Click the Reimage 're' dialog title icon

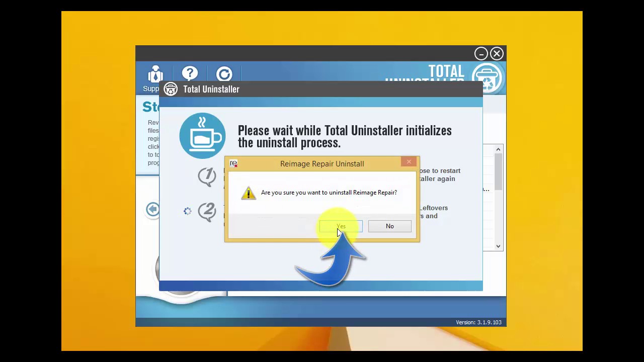[x=233, y=163]
